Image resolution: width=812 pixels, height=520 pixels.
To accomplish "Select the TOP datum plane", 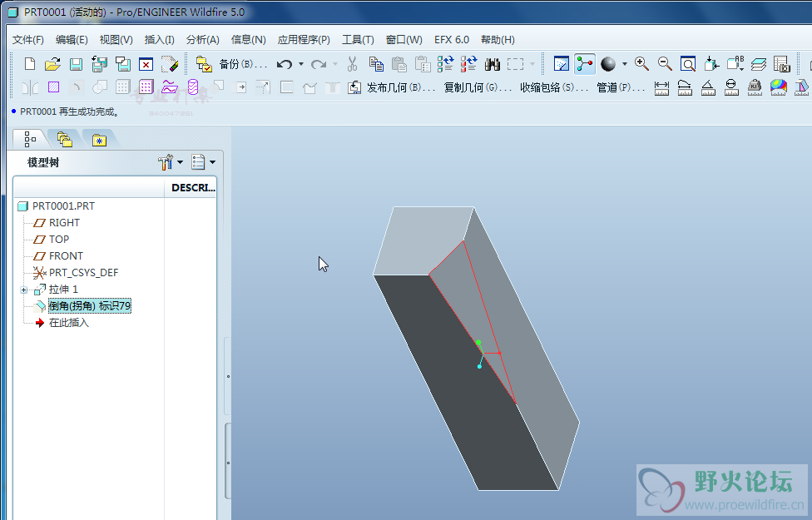I will tap(58, 240).
